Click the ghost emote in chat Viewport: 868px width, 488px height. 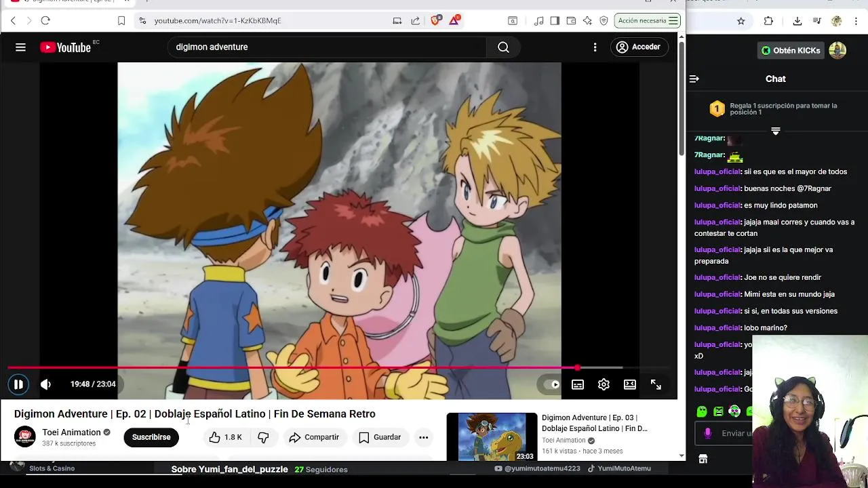pos(702,411)
